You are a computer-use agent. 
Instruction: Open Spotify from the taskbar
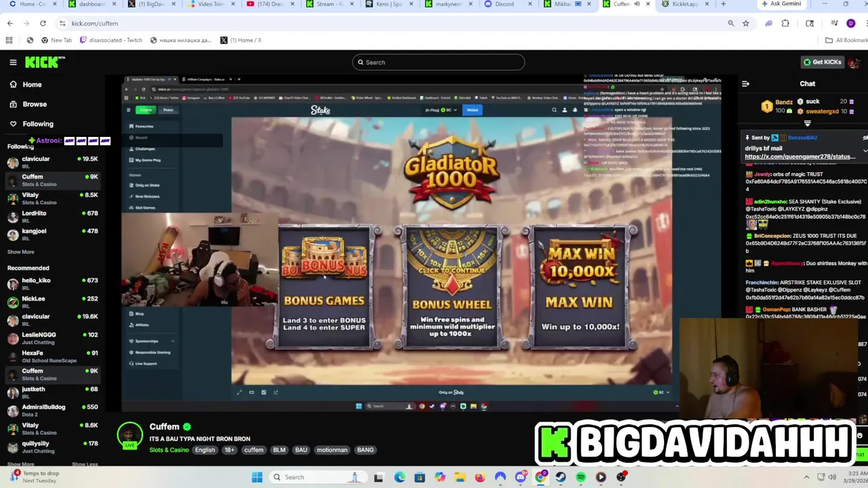(x=580, y=477)
